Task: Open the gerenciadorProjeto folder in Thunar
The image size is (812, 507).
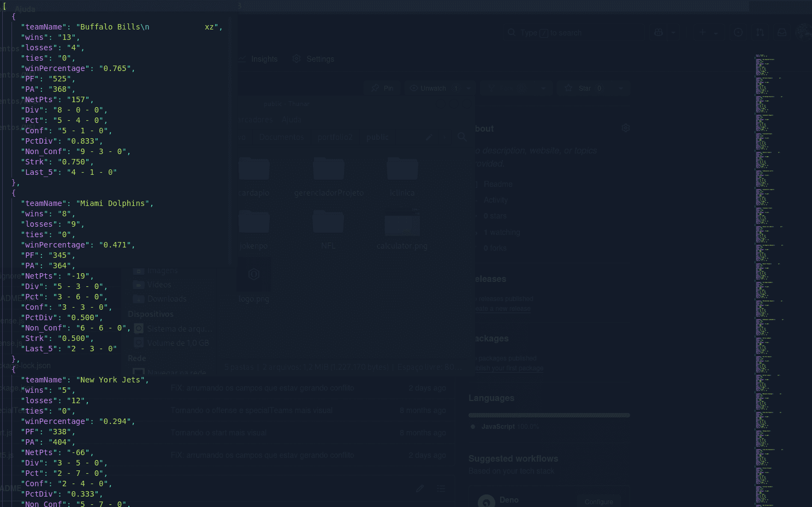Action: tap(329, 176)
